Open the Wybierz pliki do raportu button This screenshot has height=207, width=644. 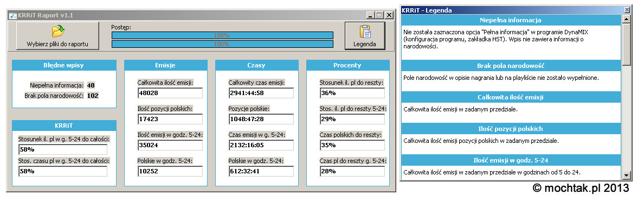pyautogui.click(x=57, y=36)
